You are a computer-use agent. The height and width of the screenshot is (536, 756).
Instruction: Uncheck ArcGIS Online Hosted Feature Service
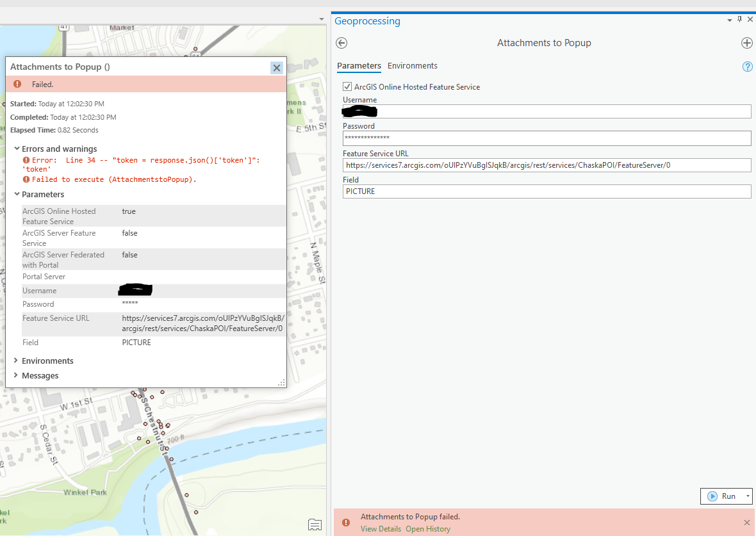coord(347,86)
